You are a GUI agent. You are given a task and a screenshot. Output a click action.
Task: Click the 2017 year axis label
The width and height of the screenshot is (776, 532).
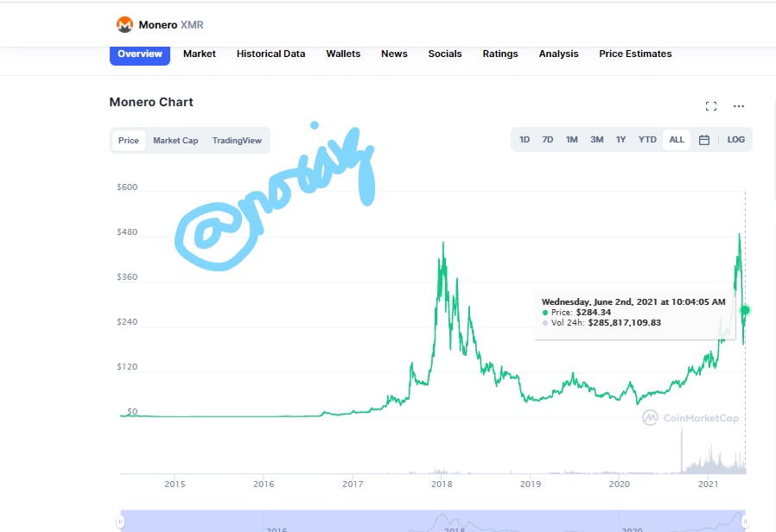pyautogui.click(x=353, y=484)
